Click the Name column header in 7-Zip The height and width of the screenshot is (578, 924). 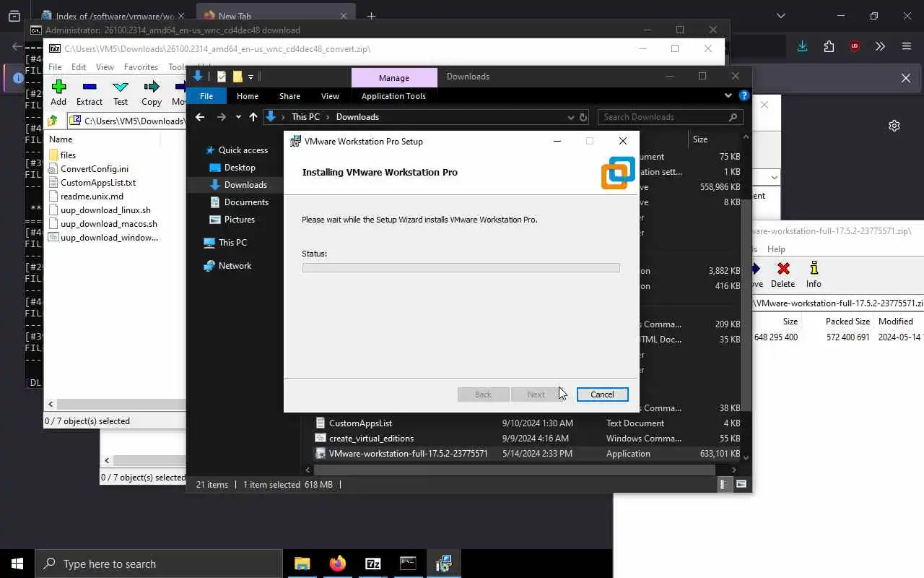pyautogui.click(x=61, y=139)
